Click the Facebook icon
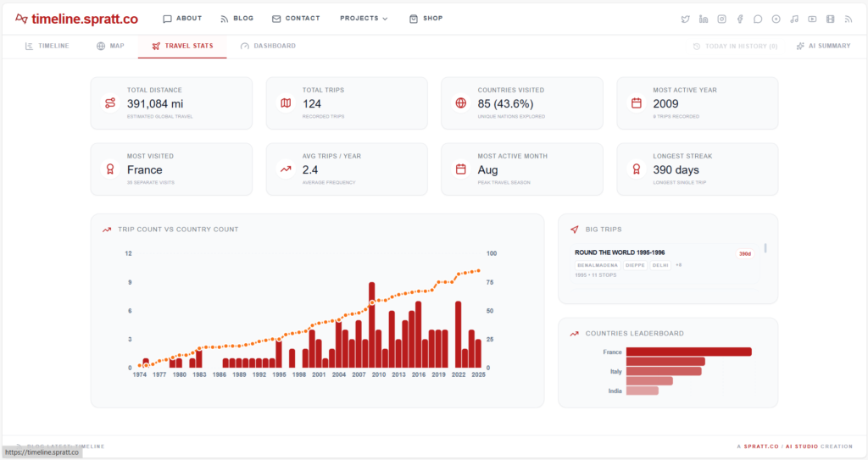 click(x=740, y=19)
